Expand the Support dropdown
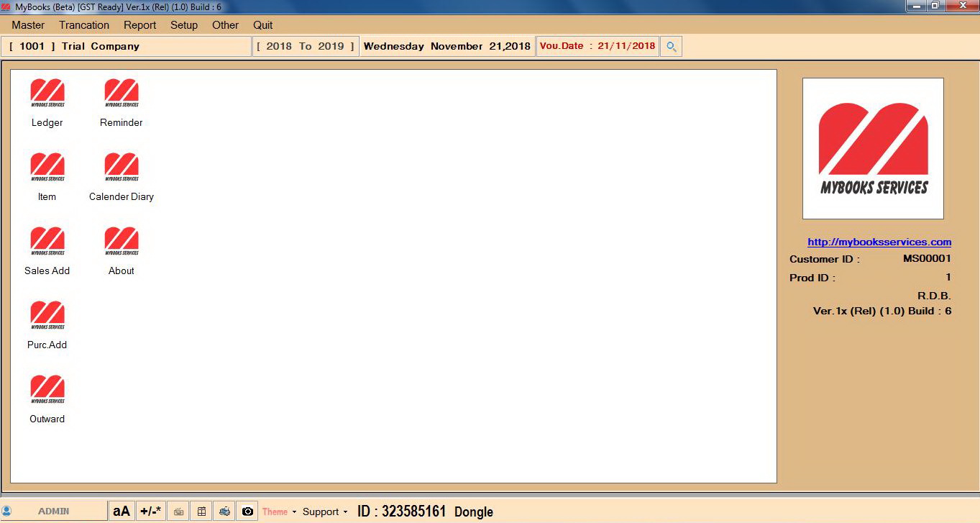980x523 pixels. 325,511
